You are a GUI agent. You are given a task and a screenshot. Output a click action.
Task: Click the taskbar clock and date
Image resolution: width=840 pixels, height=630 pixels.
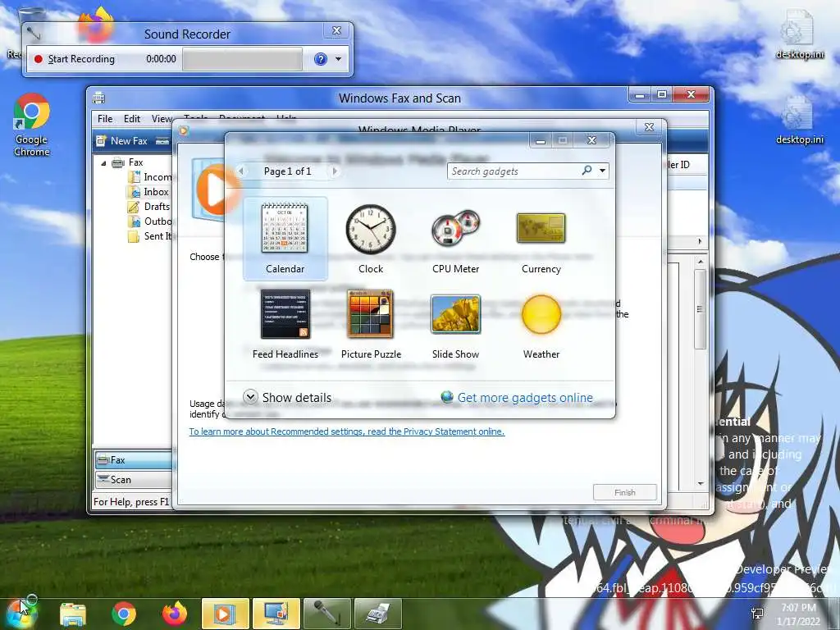click(799, 614)
